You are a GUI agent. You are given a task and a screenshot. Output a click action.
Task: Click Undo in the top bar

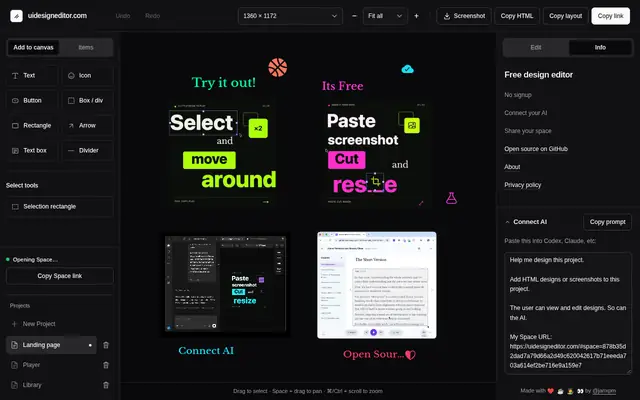123,16
